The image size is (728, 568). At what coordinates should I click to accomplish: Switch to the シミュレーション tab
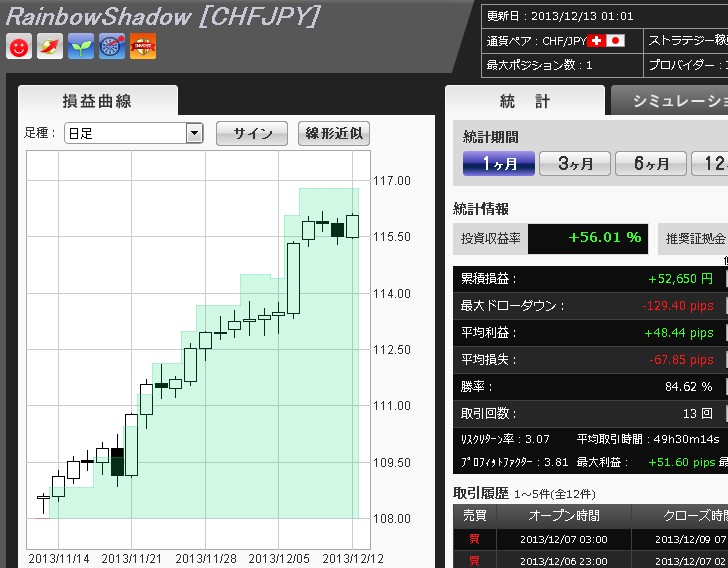(x=670, y=100)
